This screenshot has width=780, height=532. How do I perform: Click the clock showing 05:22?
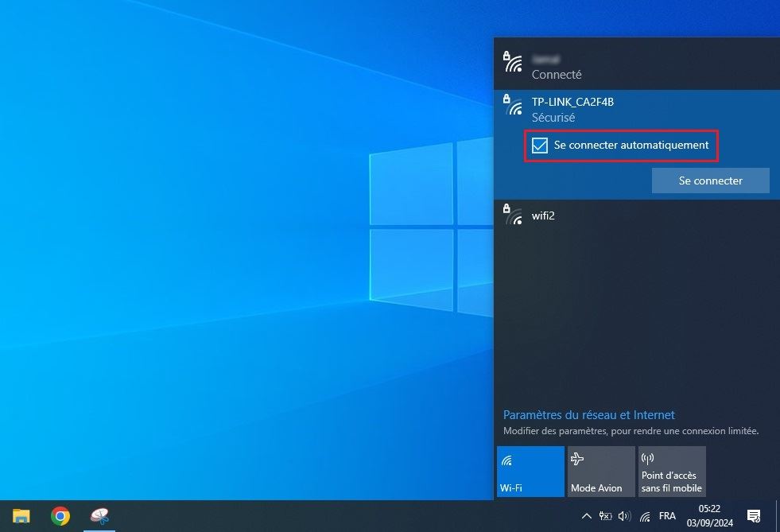pos(708,516)
